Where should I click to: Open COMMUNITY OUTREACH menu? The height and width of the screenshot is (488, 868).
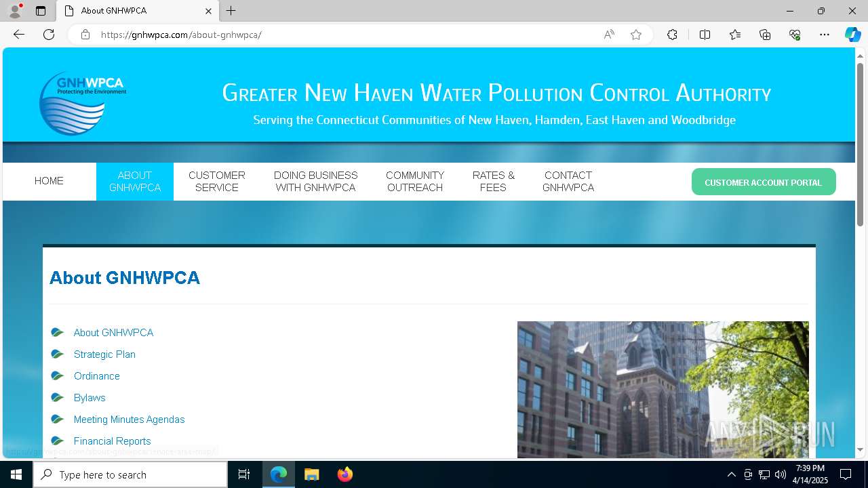coord(415,182)
